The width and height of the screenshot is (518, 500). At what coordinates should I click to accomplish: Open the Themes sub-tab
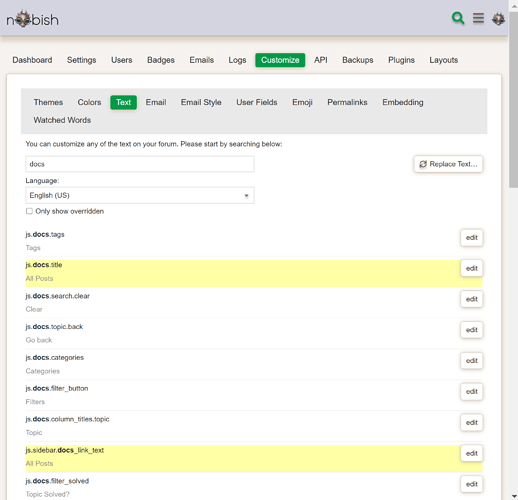pyautogui.click(x=48, y=102)
